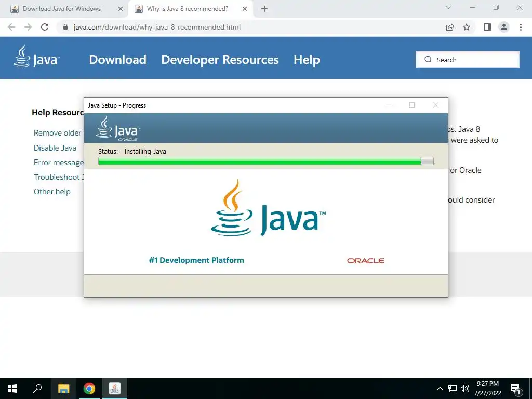The width and height of the screenshot is (532, 399).
Task: Click the java.com URL in the address bar
Action: click(x=157, y=27)
